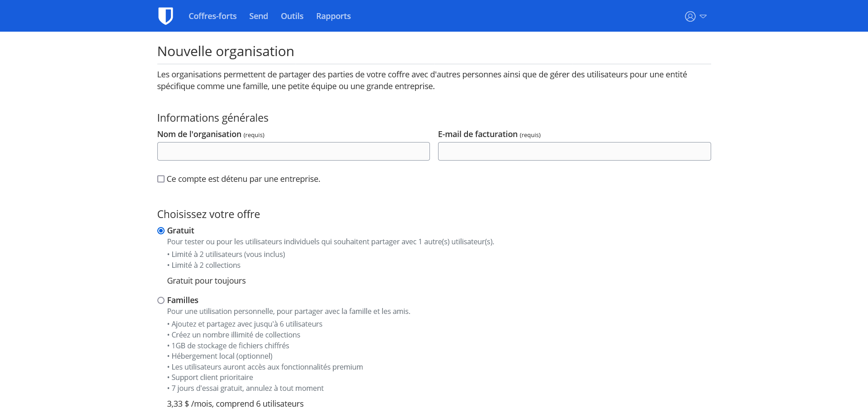Image resolution: width=868 pixels, height=413 pixels.
Task: Click the Gratuit plan label text
Action: pos(180,231)
